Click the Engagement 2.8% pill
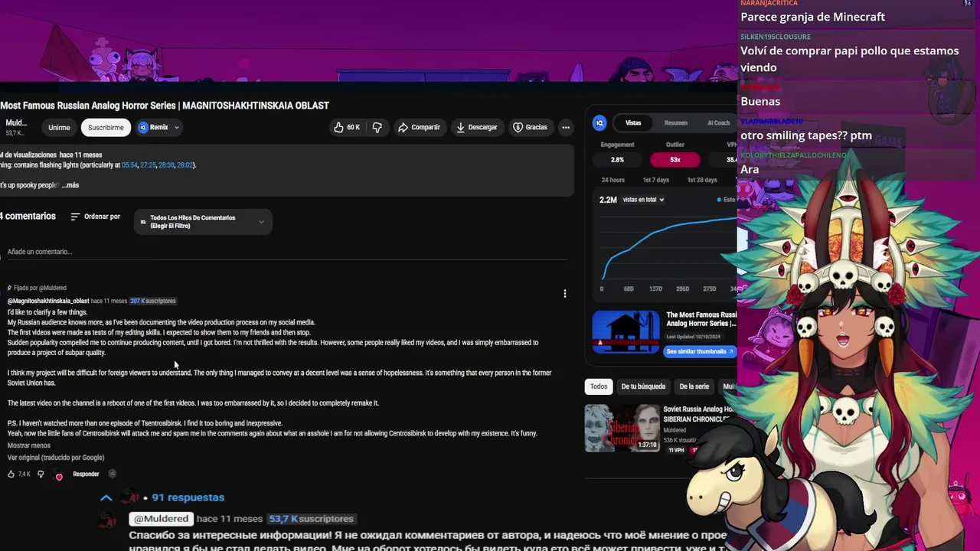Screen dimensions: 980x551 tap(617, 160)
